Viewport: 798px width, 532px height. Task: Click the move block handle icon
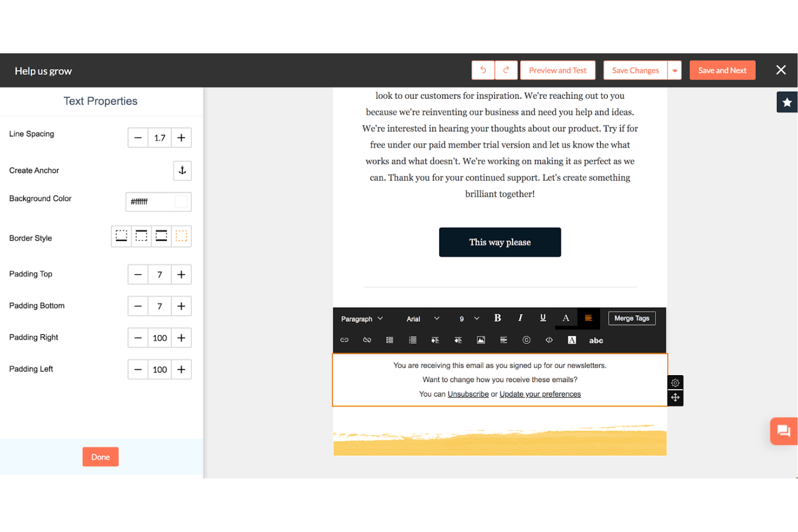675,398
